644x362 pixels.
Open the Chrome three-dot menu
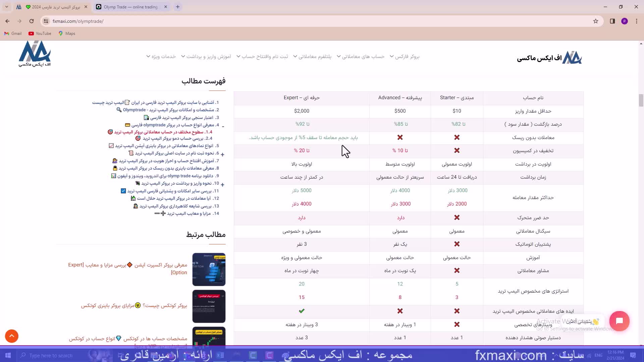[636, 21]
